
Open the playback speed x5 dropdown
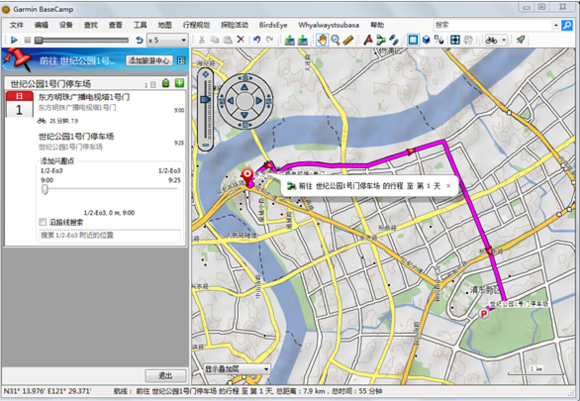(x=168, y=40)
